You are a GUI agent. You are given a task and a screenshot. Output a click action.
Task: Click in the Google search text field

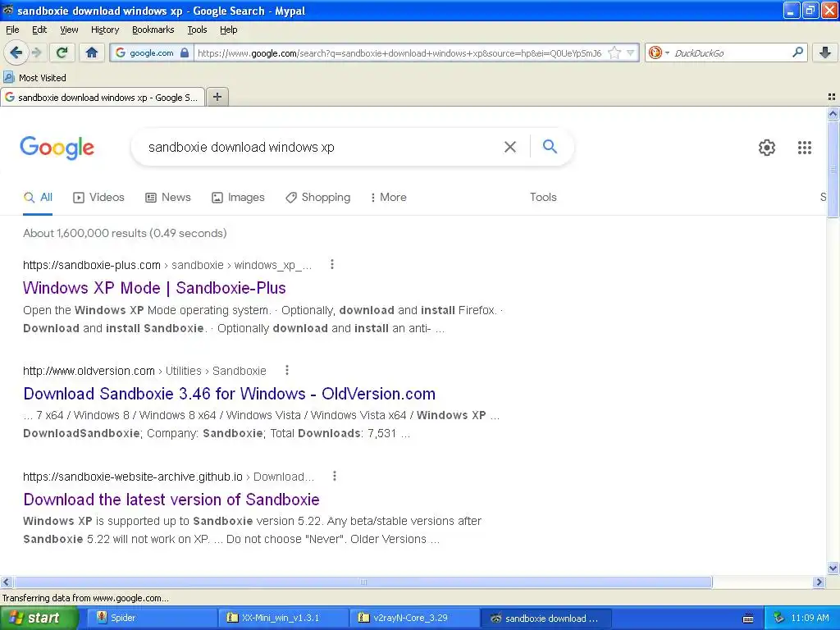tap(322, 148)
